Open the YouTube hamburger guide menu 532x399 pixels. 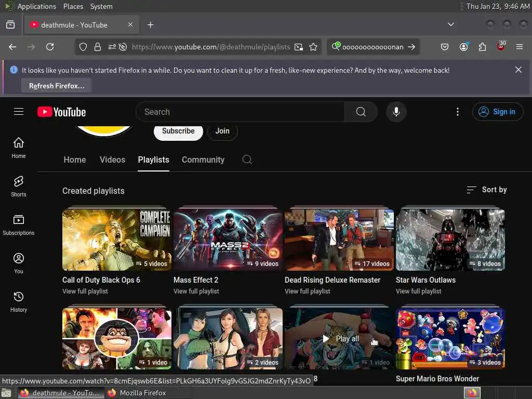[19, 112]
